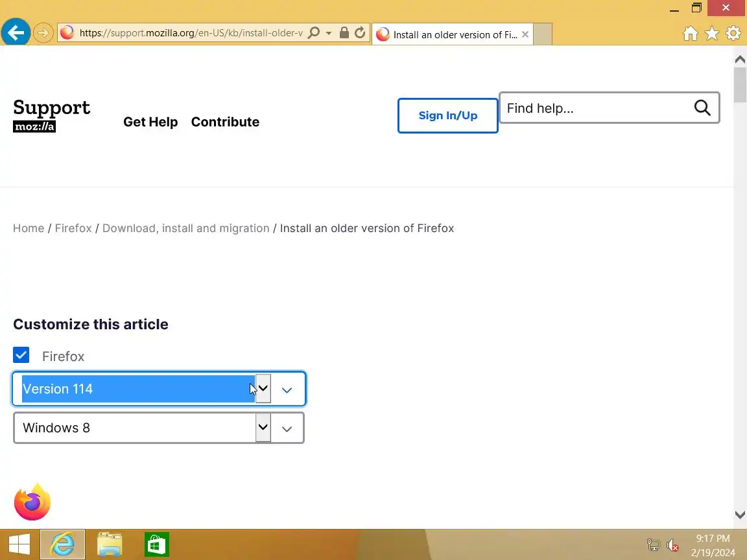
Task: Click 'Install an older version of Firefox' breadcrumb text
Action: pyautogui.click(x=367, y=228)
